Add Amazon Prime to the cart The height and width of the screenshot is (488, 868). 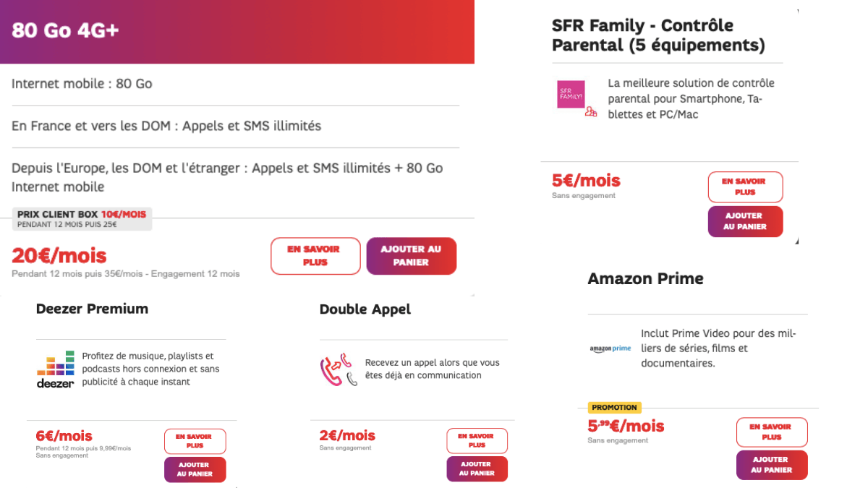(772, 465)
